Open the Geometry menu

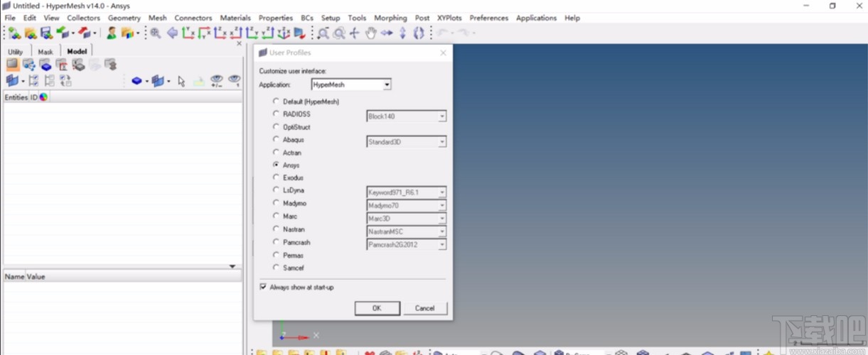(124, 18)
